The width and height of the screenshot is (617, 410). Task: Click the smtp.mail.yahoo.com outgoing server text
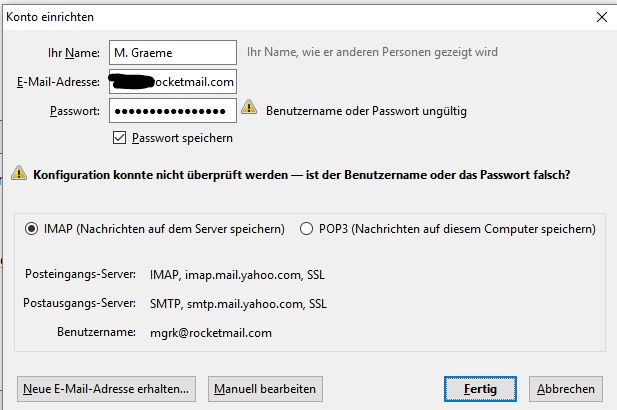238,304
